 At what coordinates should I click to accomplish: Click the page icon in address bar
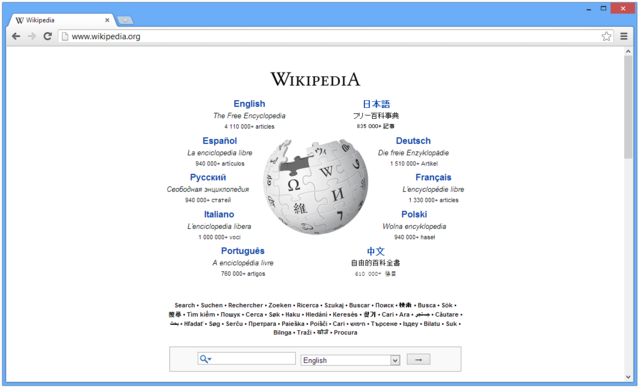(64, 36)
